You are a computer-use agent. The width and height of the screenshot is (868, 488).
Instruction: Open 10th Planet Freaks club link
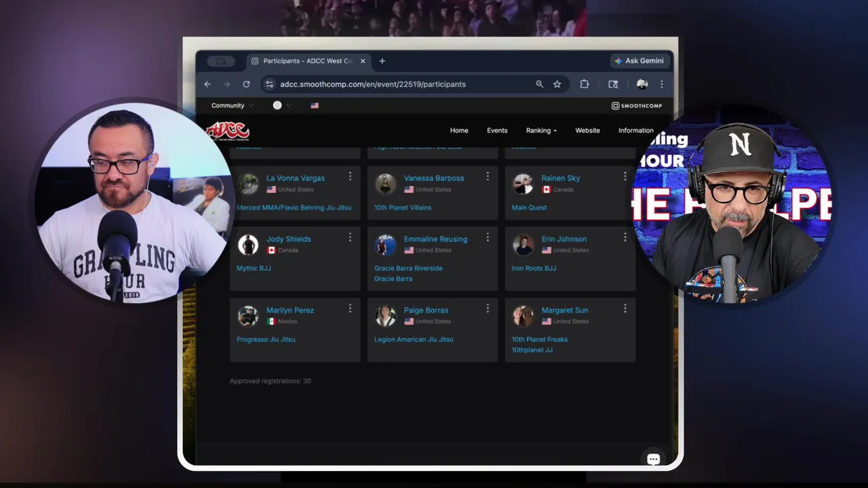click(x=540, y=340)
